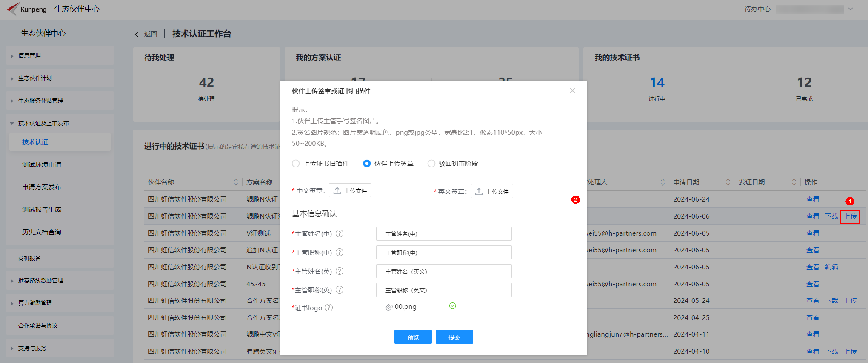Click the 预览 button
The height and width of the screenshot is (363, 868).
point(413,337)
